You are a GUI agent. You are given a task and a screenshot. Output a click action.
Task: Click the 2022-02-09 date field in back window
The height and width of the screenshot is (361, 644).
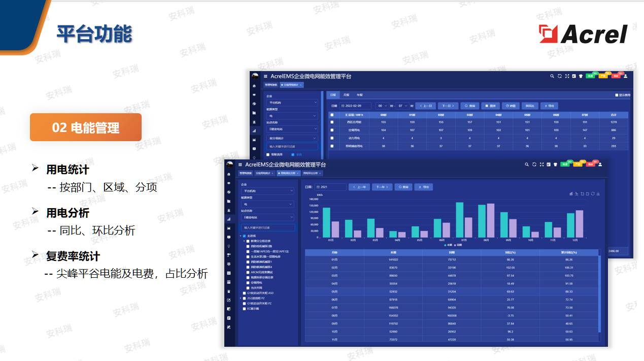(355, 106)
